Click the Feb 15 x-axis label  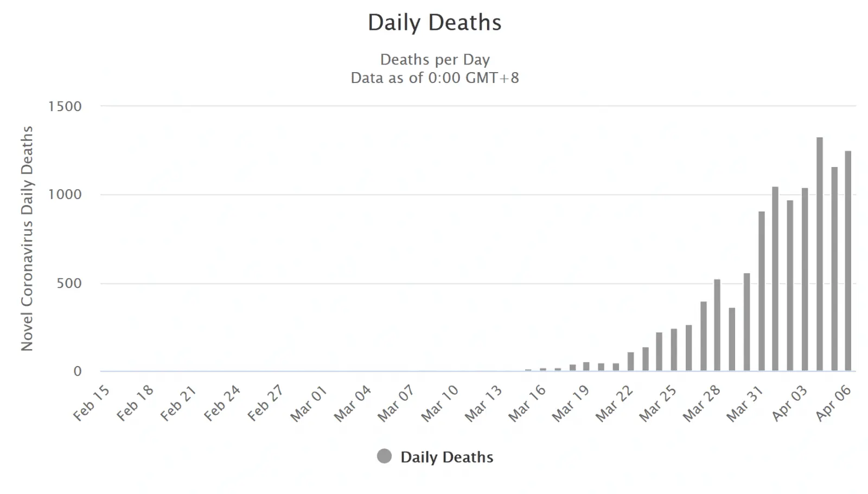coord(91,403)
